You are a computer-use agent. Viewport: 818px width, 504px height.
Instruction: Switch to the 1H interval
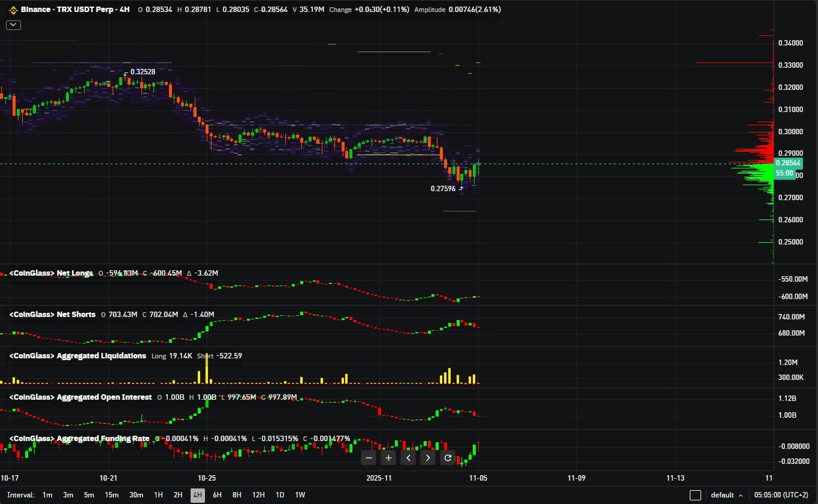(158, 495)
